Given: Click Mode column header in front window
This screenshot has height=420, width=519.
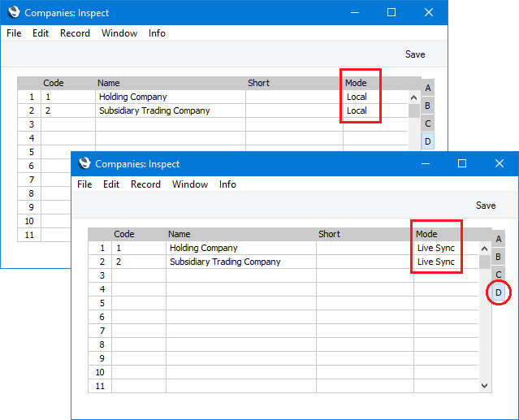Looking at the screenshot, I should tap(426, 234).
